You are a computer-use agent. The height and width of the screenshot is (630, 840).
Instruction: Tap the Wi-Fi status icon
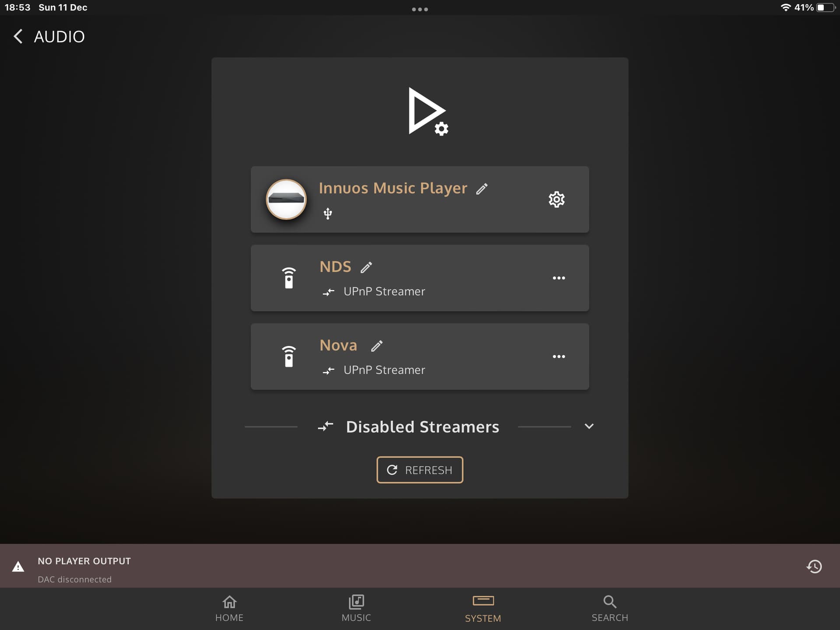(786, 7)
